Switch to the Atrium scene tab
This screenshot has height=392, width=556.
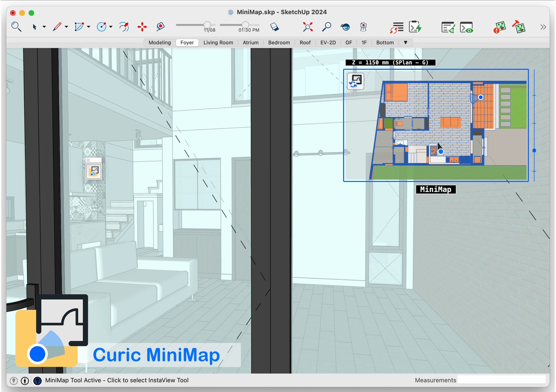tap(251, 43)
